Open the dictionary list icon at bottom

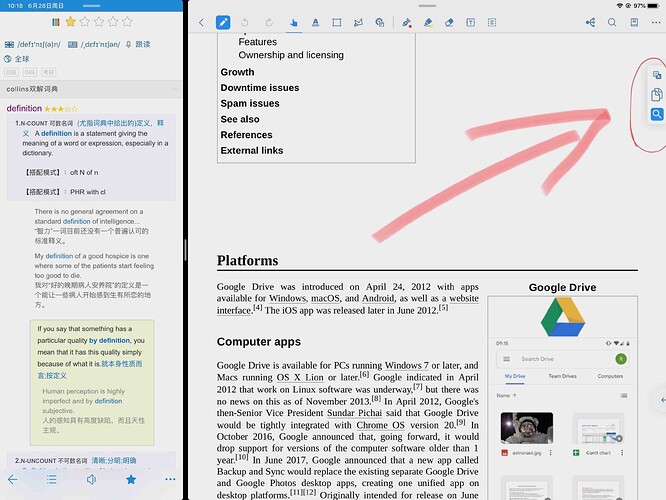click(52, 479)
